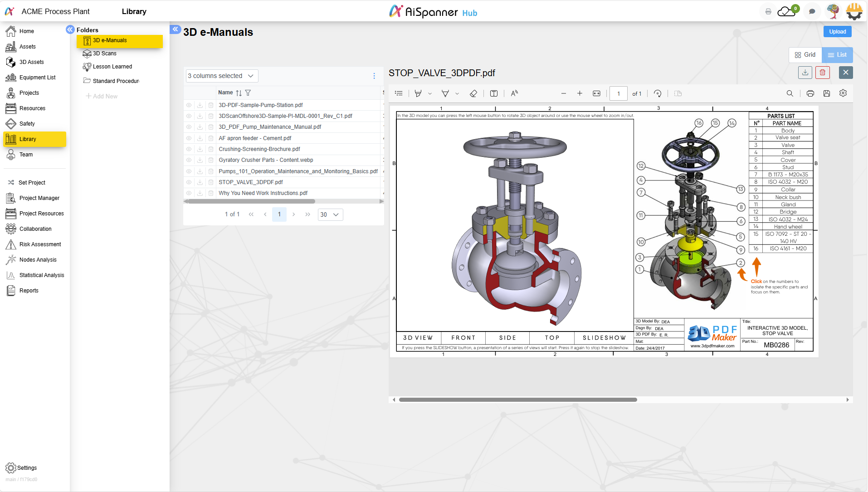This screenshot has height=492, width=868.
Task: Click the PDF viewer search magnifier icon
Action: 790,93
